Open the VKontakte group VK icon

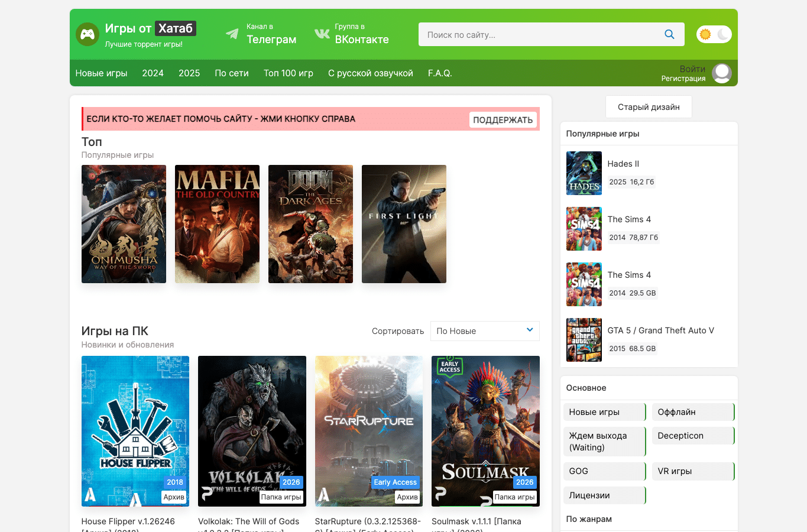(x=322, y=34)
